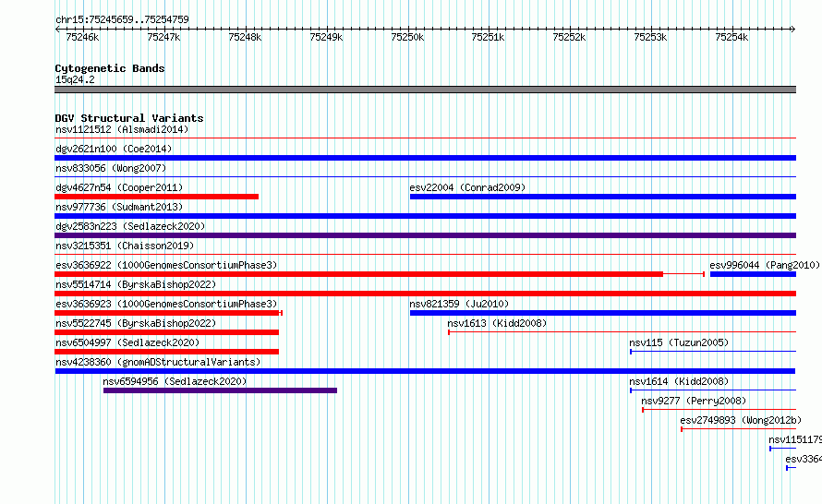Click the dgv4627n54 (Cooper2011) label
The image size is (822, 504).
tap(119, 187)
